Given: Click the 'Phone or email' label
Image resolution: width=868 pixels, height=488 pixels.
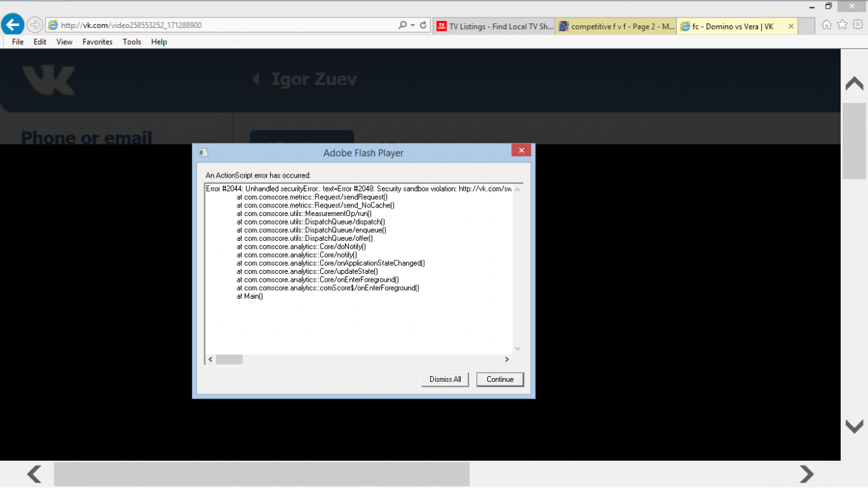Looking at the screenshot, I should (87, 138).
